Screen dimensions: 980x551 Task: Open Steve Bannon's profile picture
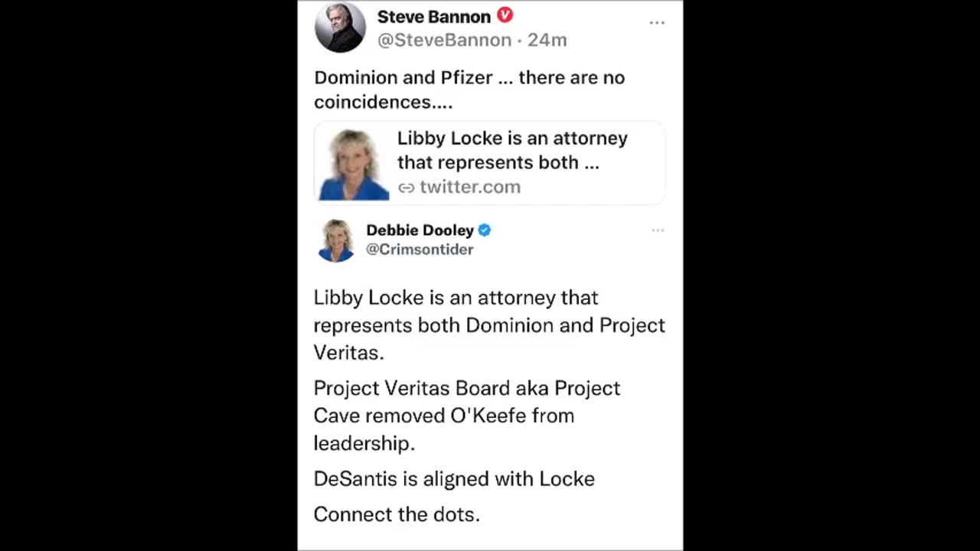tap(340, 28)
